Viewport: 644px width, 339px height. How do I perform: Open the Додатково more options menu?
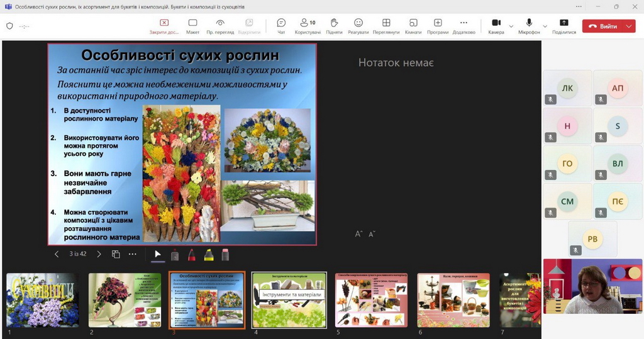[x=464, y=26]
